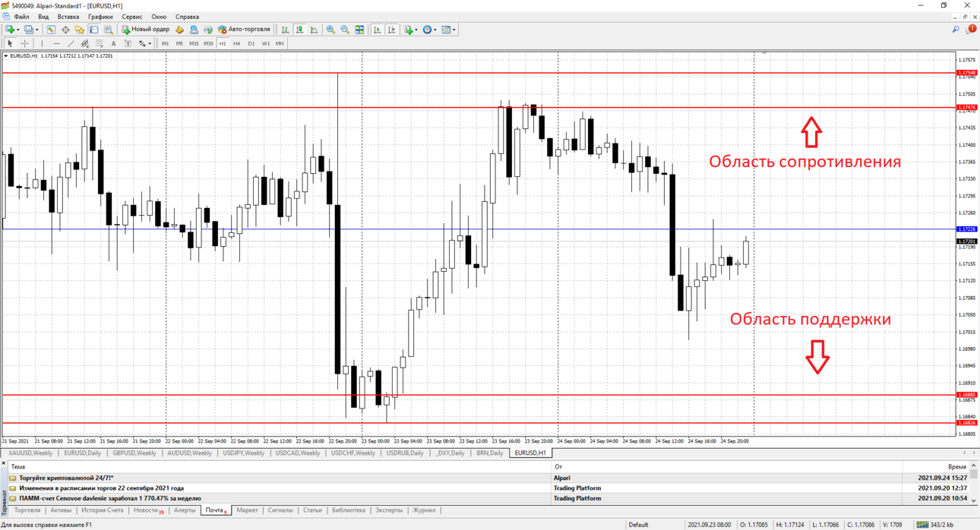Viewport: 980px width, 530px height.
Task: Click the 1.17226 blue line price label
Action: pos(966,229)
